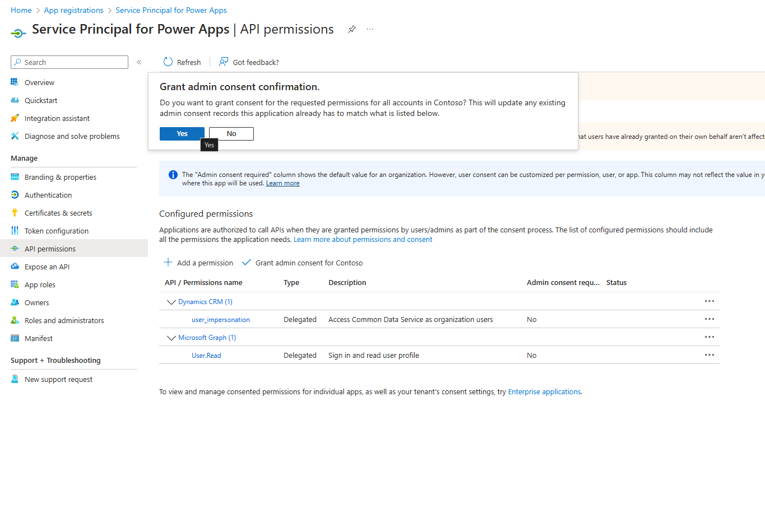This screenshot has height=532, width=765.
Task: Click Add a permission
Action: 198,263
